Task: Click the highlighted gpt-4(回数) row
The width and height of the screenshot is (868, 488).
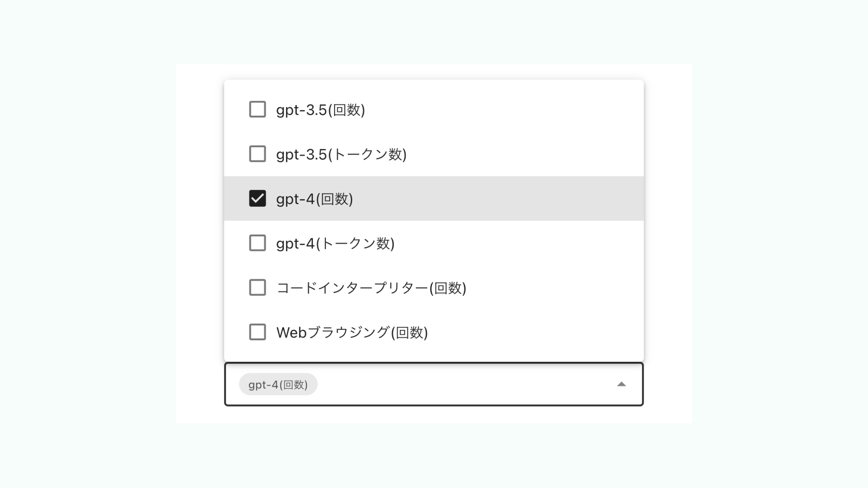Action: pos(407,198)
